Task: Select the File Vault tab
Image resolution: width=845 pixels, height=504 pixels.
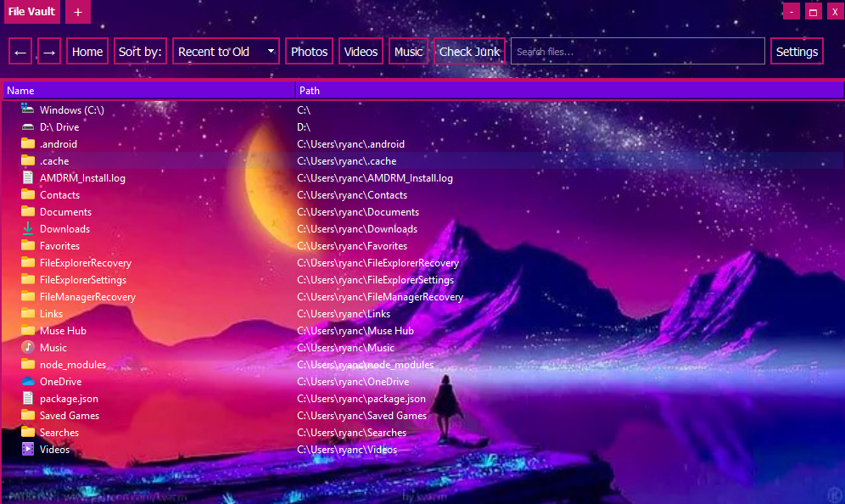Action: point(31,12)
